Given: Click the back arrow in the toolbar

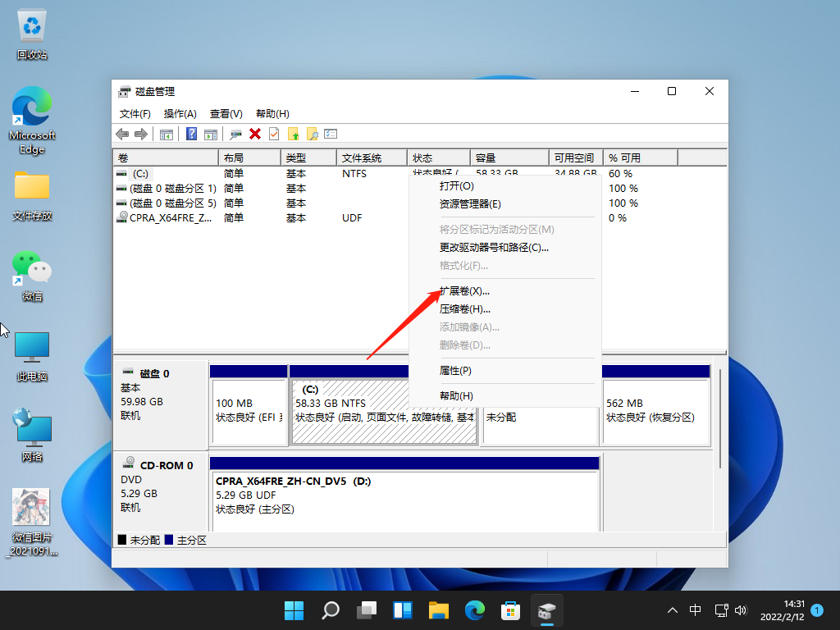Looking at the screenshot, I should click(x=122, y=134).
